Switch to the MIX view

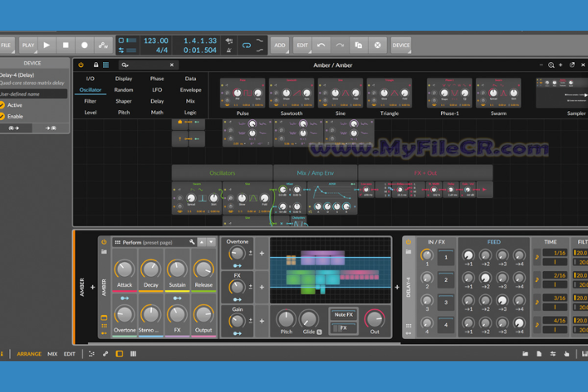52,354
